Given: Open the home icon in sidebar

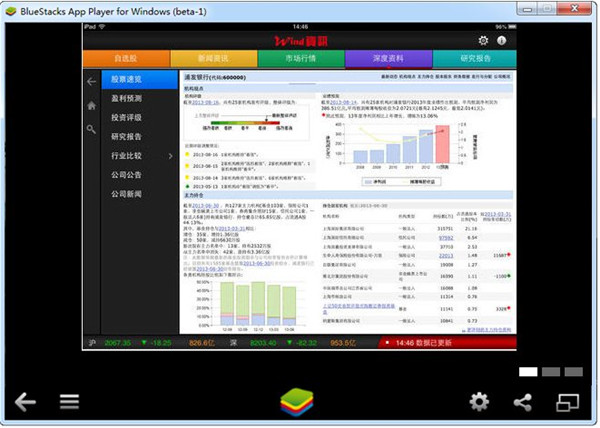Looking at the screenshot, I should click(x=91, y=106).
